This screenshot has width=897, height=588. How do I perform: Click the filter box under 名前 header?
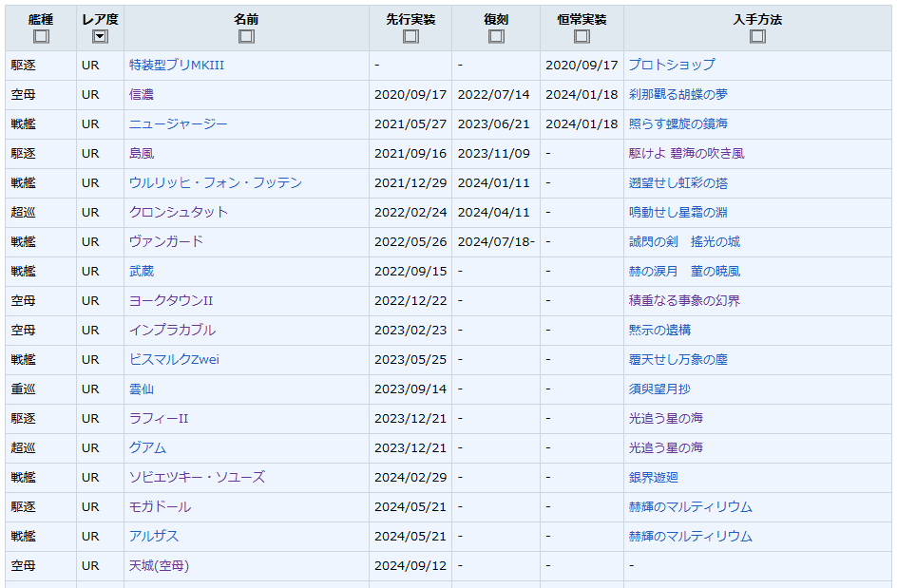click(x=246, y=37)
